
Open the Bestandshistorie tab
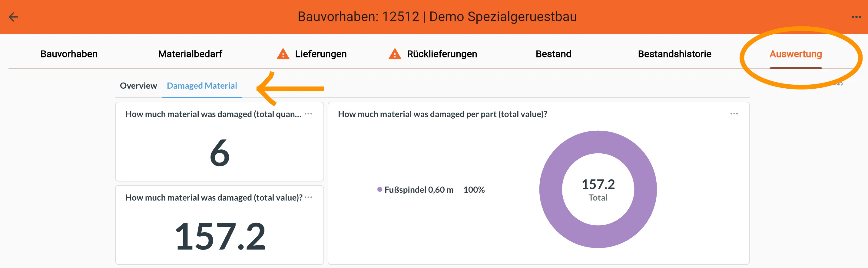click(x=674, y=54)
